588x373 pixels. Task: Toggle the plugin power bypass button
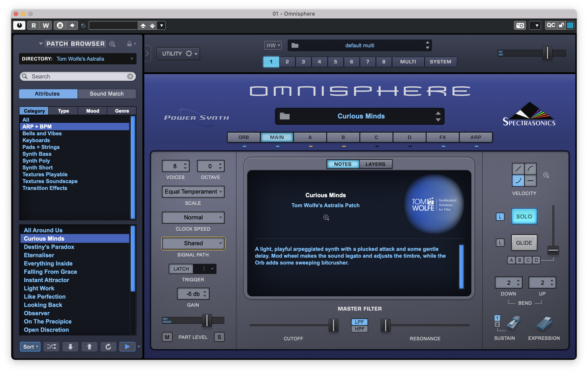[19, 25]
